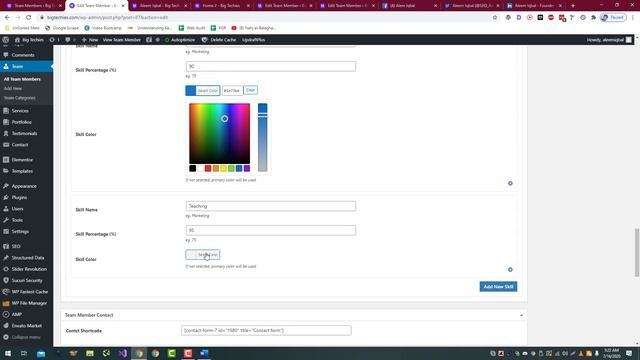Click the hex color value field
The width and height of the screenshot is (640, 360).
pos(232,90)
